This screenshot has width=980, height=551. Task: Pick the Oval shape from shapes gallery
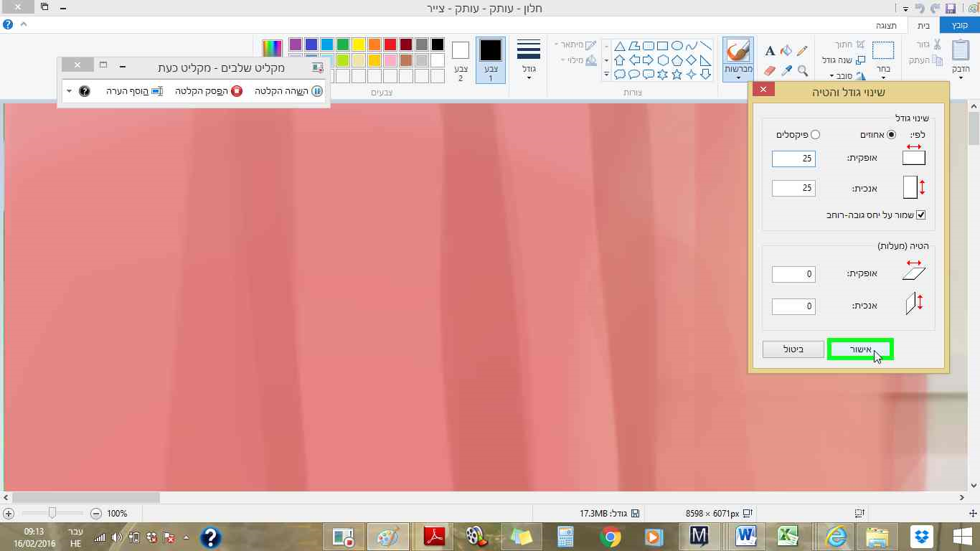pyautogui.click(x=677, y=45)
